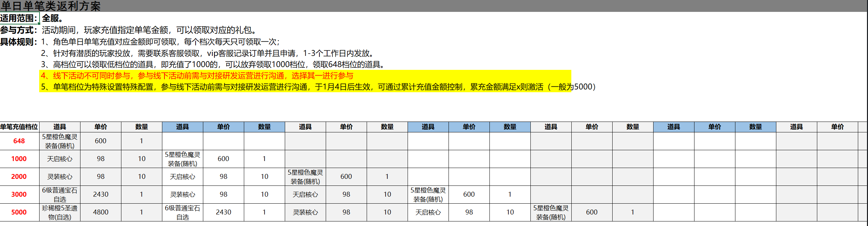
Task: Click the 参与方式 label cell
Action: (19, 30)
